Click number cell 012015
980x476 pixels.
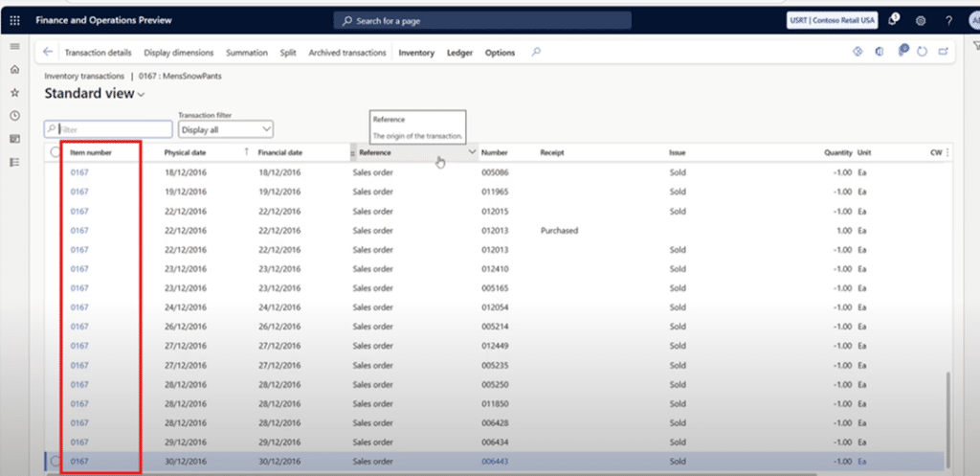point(495,212)
